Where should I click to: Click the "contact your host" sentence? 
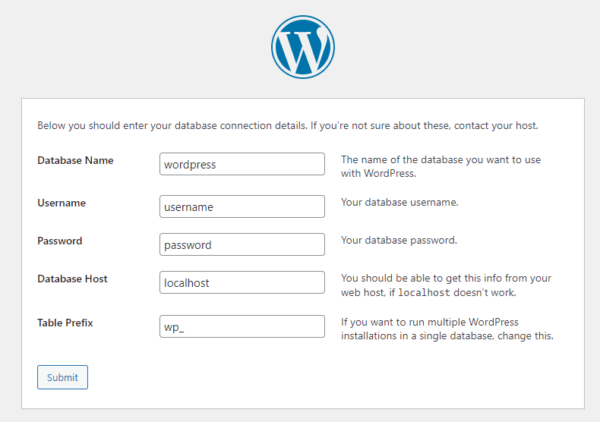(x=502, y=126)
